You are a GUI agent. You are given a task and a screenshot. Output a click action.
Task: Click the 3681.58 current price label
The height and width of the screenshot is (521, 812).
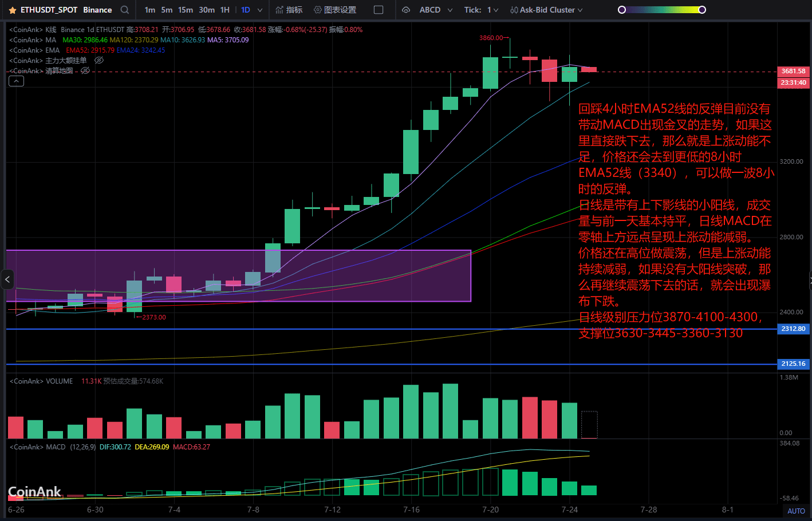(793, 71)
